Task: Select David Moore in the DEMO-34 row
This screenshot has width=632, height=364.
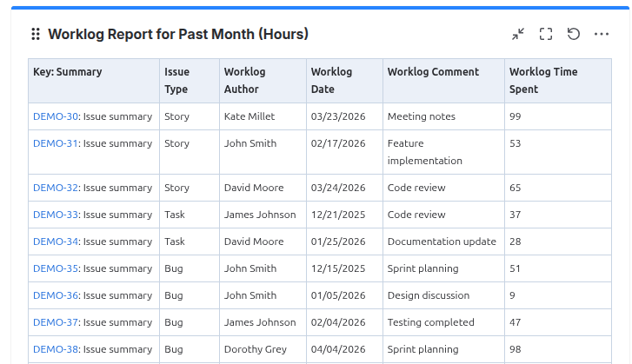Action: pos(254,242)
